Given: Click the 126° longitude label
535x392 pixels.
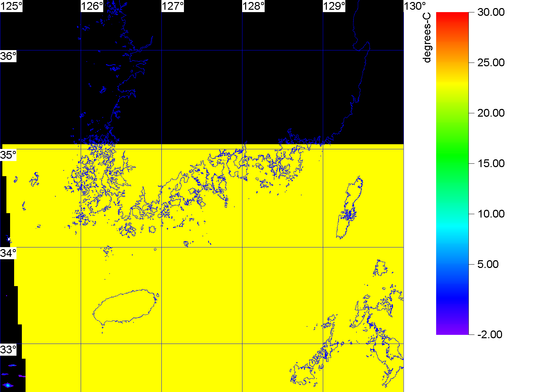Looking at the screenshot, I should coord(92,6).
